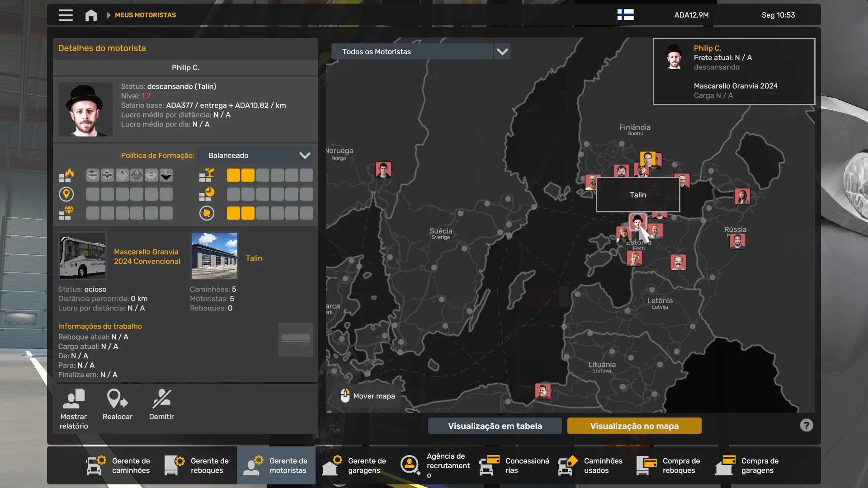
Task: Open the hamburger main menu
Action: coord(66,15)
